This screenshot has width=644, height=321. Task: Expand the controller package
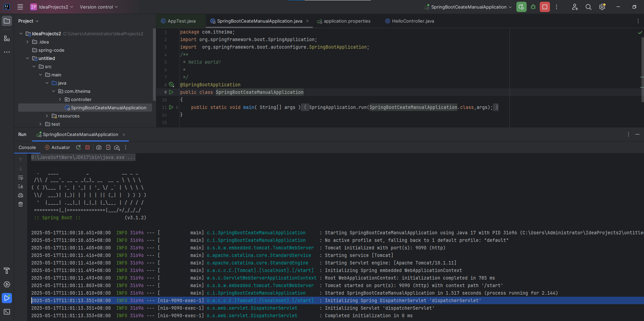tap(60, 99)
